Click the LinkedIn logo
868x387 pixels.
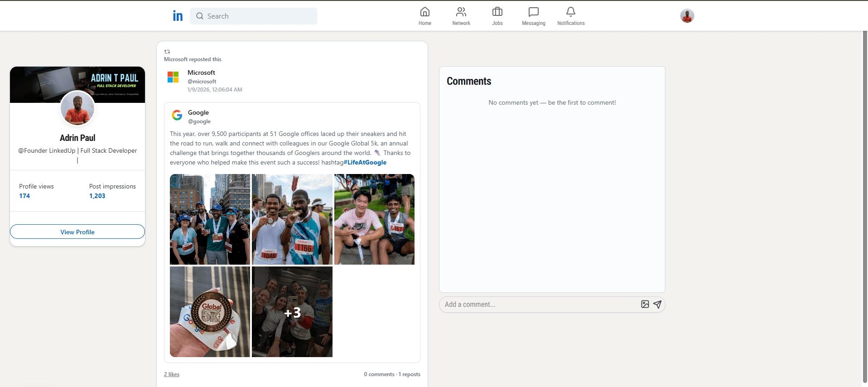[178, 16]
